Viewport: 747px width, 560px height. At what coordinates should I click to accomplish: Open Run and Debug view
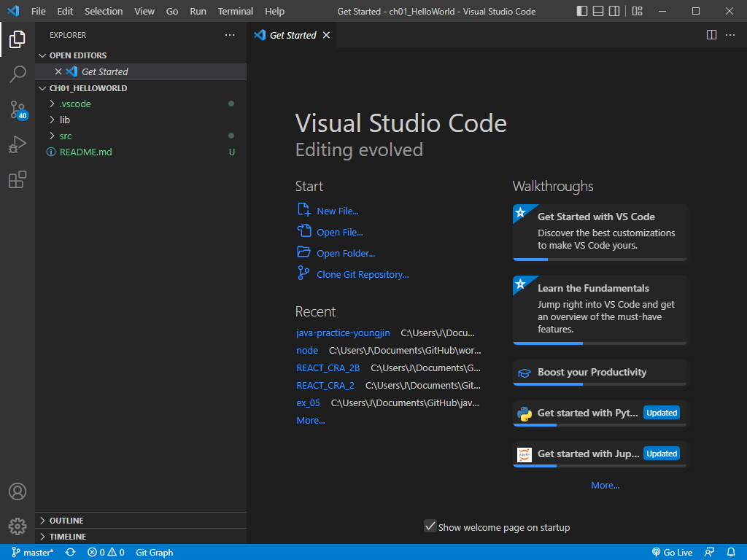18,144
